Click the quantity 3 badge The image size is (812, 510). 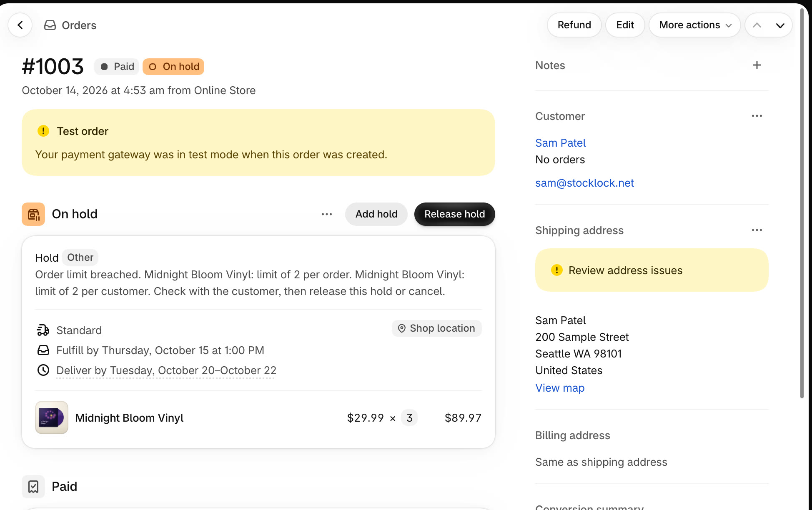[409, 417]
